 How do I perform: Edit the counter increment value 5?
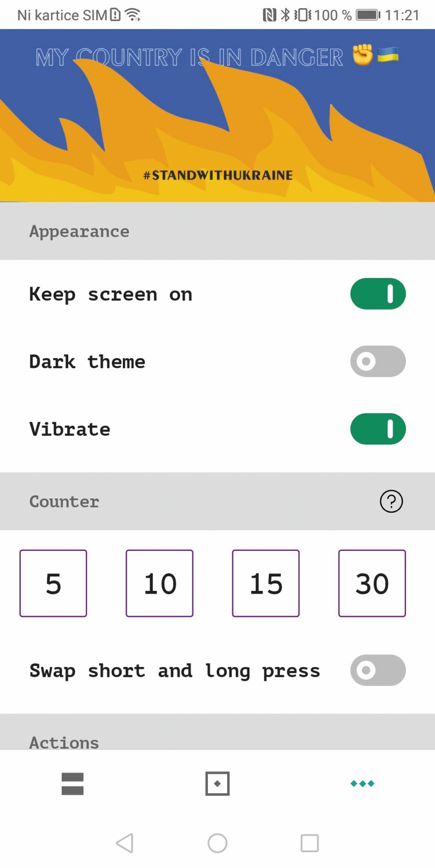(53, 583)
